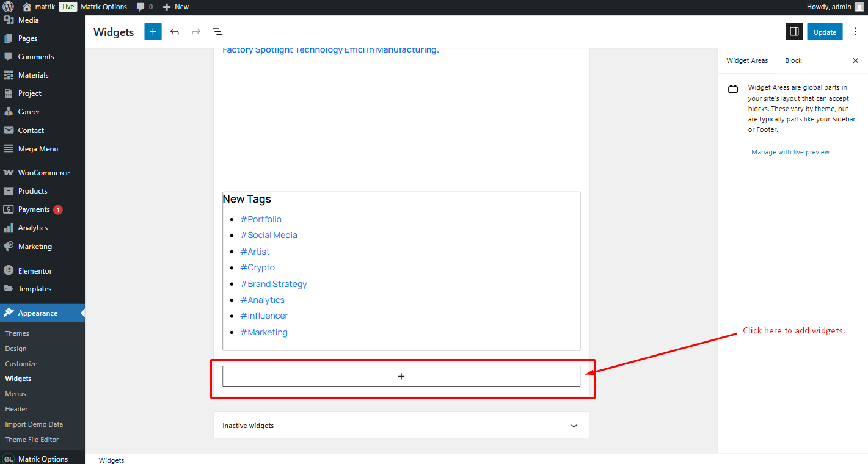
Task: Go to Import Demo Data submenu
Action: [34, 424]
